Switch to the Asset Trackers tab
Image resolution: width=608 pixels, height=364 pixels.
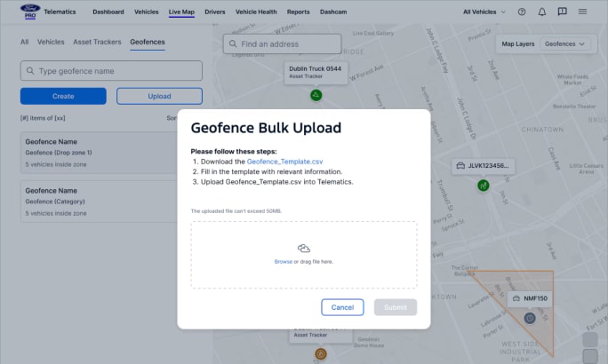97,42
